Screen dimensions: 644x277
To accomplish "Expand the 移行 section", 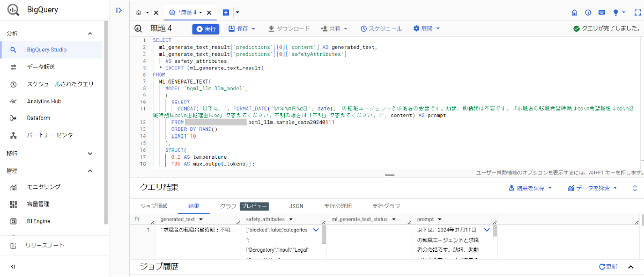I will (x=90, y=154).
